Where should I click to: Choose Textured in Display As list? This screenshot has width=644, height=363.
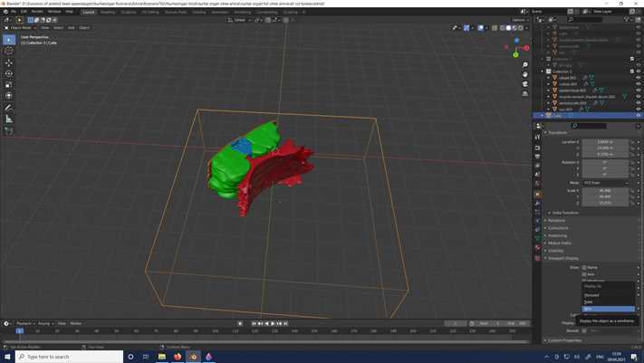[609, 295]
